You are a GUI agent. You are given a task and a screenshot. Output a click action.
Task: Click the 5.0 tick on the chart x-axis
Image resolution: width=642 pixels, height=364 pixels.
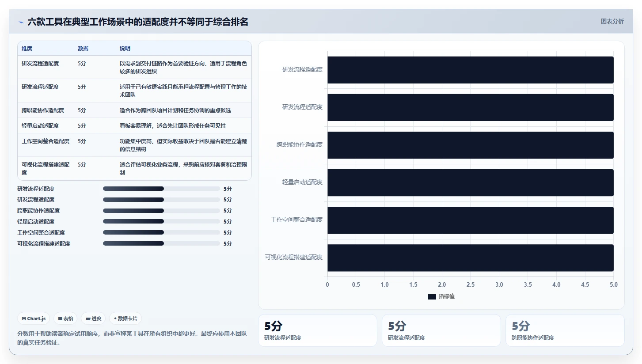[613, 285]
